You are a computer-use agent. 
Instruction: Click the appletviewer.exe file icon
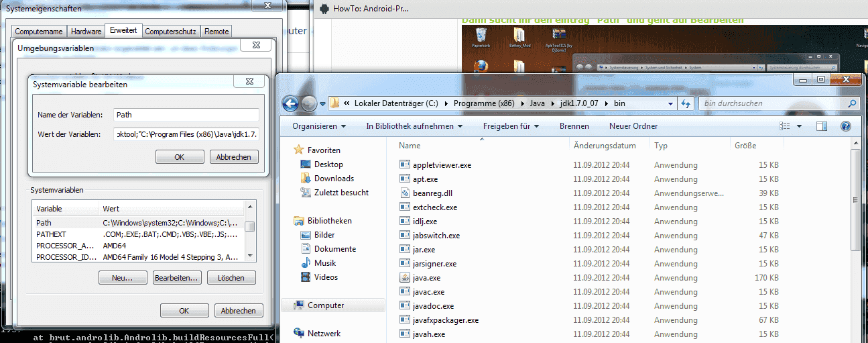405,165
